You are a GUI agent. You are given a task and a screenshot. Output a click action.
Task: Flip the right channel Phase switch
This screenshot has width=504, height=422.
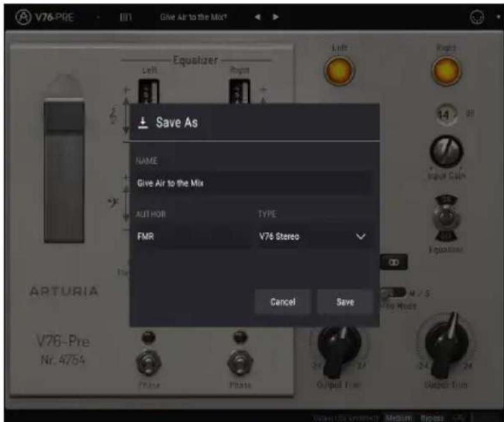[x=240, y=363]
